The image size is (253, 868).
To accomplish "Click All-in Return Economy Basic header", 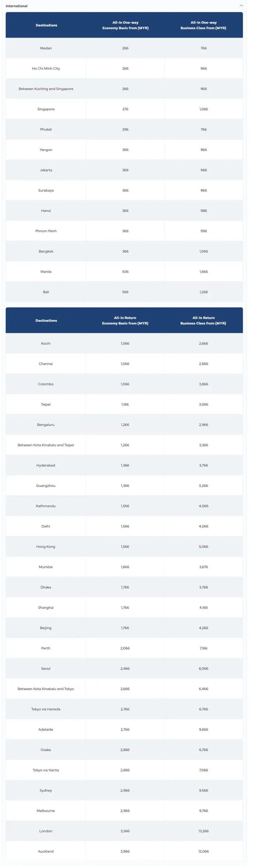I will 125,320.
